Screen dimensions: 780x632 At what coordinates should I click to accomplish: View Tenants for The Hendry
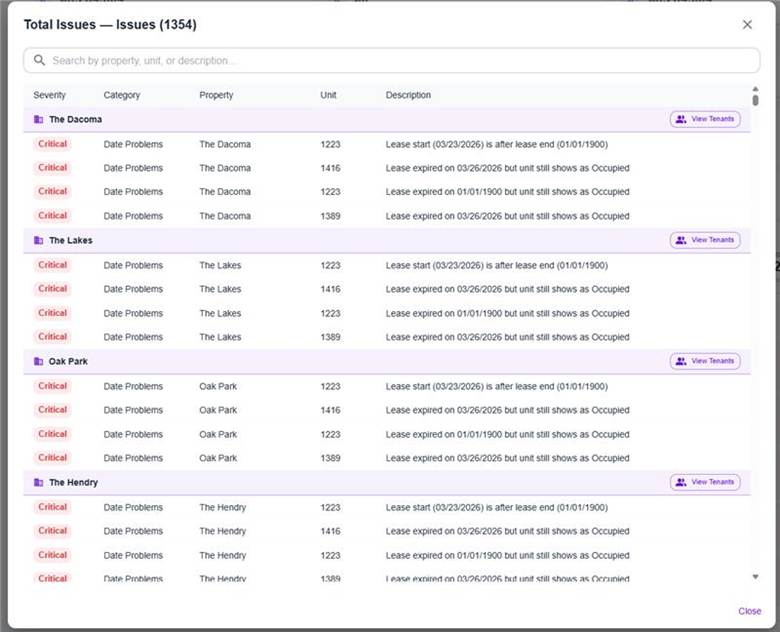point(705,482)
